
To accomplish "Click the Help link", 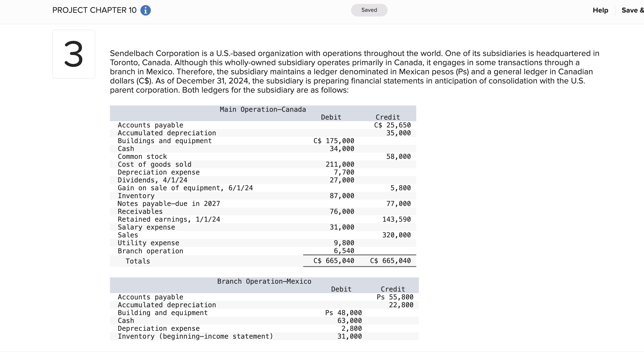I will [600, 10].
